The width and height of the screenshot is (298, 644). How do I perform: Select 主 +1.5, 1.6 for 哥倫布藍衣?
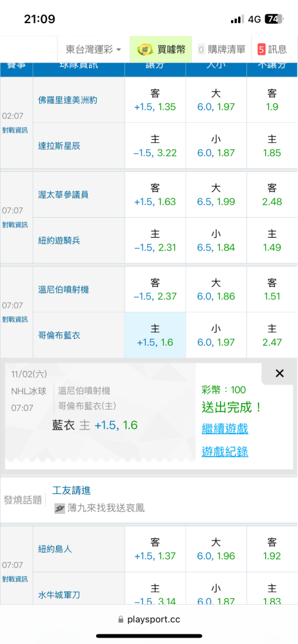click(x=155, y=335)
